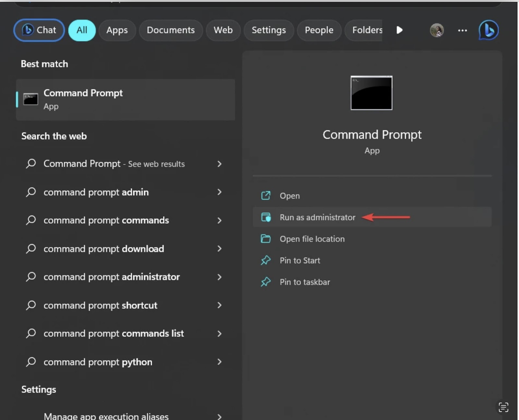
Task: Expand command prompt admin chevron
Action: (220, 192)
